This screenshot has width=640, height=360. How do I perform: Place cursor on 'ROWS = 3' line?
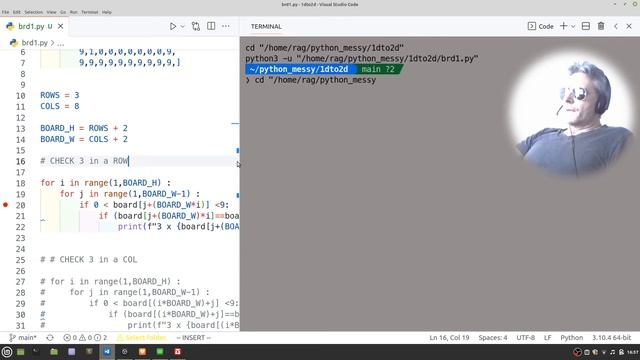point(60,95)
